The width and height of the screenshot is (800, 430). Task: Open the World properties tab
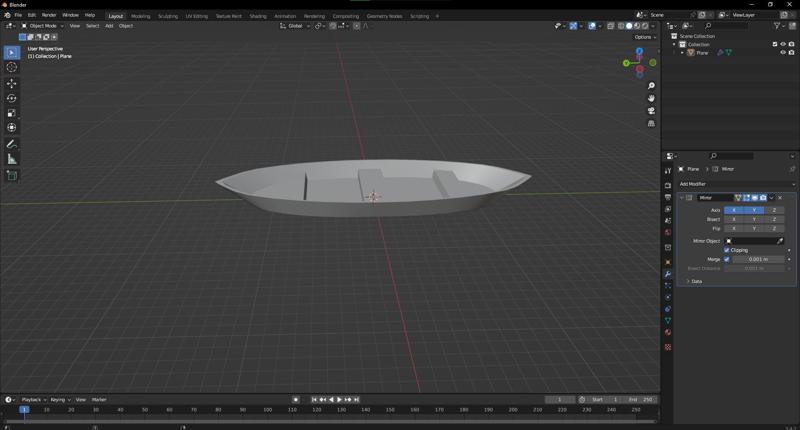point(668,232)
